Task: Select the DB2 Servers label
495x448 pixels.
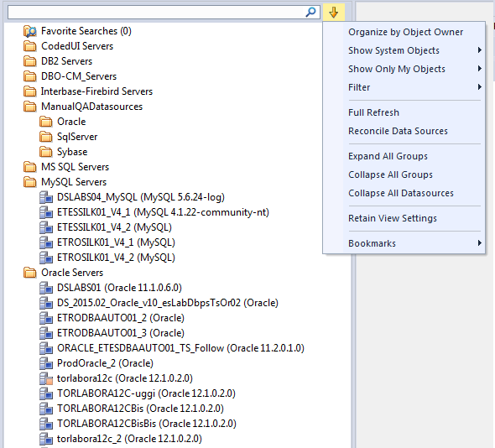Action: point(66,61)
